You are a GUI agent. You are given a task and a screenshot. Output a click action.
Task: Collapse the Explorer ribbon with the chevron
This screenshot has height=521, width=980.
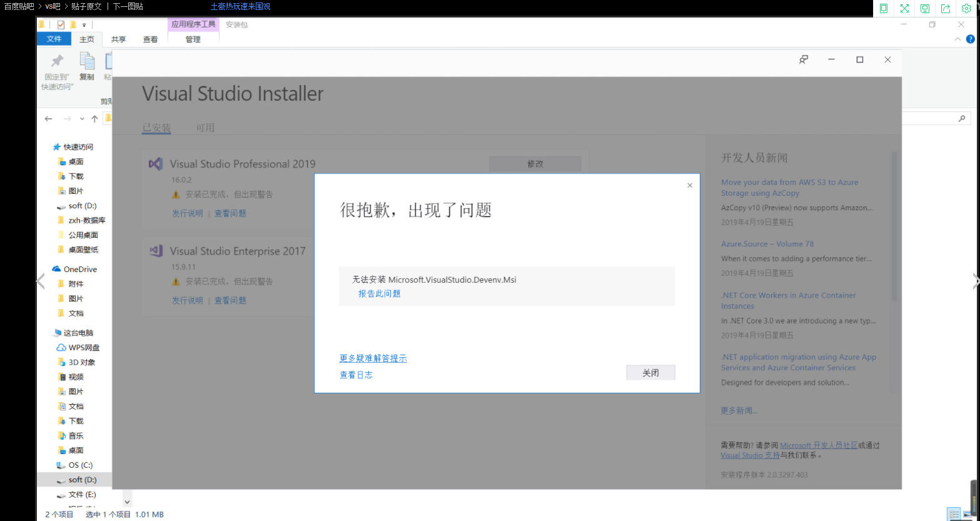[957, 39]
